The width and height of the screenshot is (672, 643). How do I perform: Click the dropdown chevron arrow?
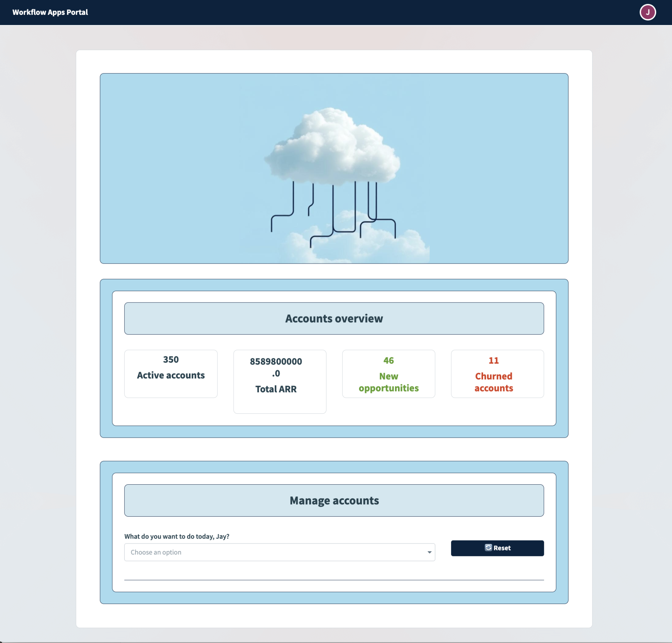[x=429, y=552]
